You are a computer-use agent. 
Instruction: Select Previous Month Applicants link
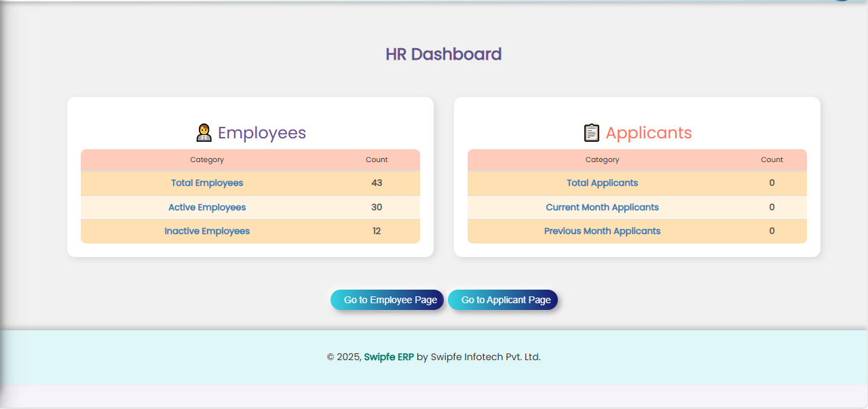(602, 231)
